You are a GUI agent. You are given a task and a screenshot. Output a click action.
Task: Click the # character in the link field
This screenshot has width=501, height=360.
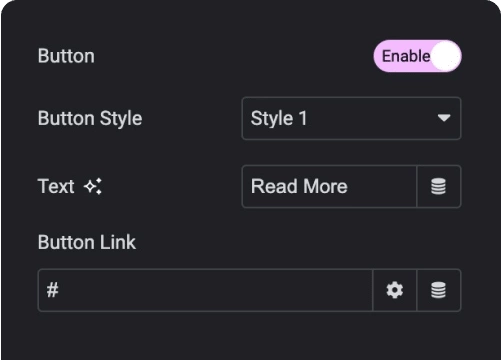[53, 290]
